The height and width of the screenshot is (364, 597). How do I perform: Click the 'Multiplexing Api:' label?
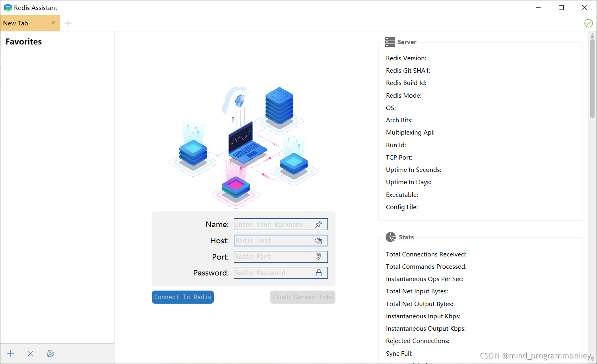click(x=410, y=133)
